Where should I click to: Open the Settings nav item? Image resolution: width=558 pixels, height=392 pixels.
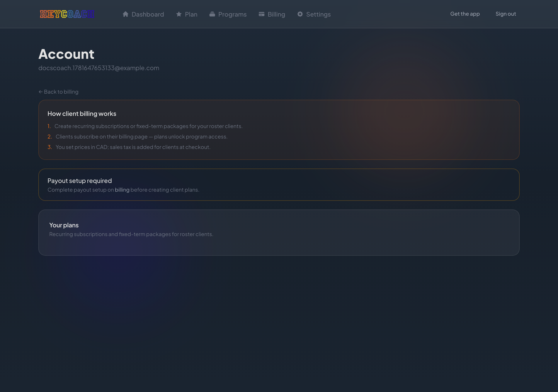[314, 14]
